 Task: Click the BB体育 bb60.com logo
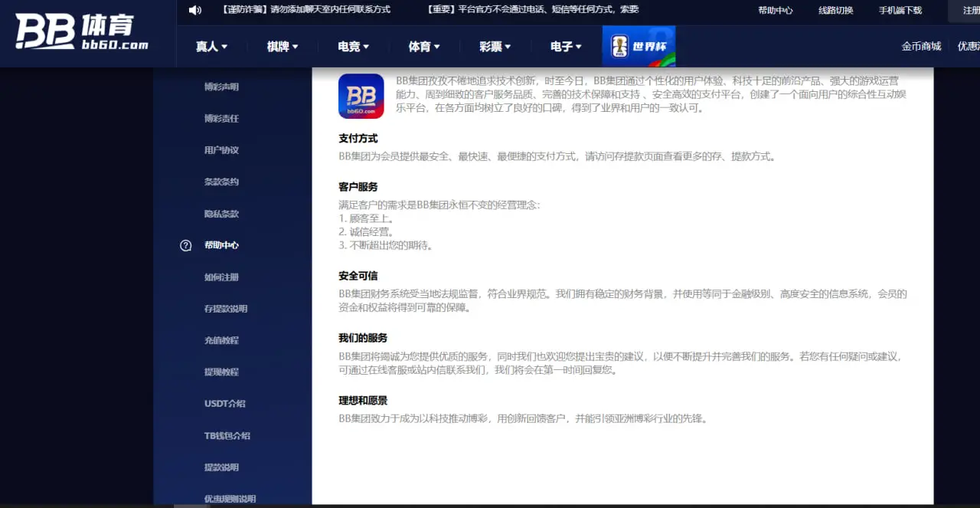pos(82,33)
